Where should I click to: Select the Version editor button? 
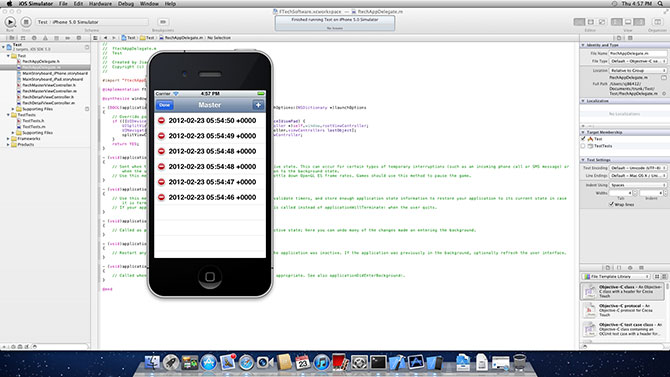tap(602, 22)
